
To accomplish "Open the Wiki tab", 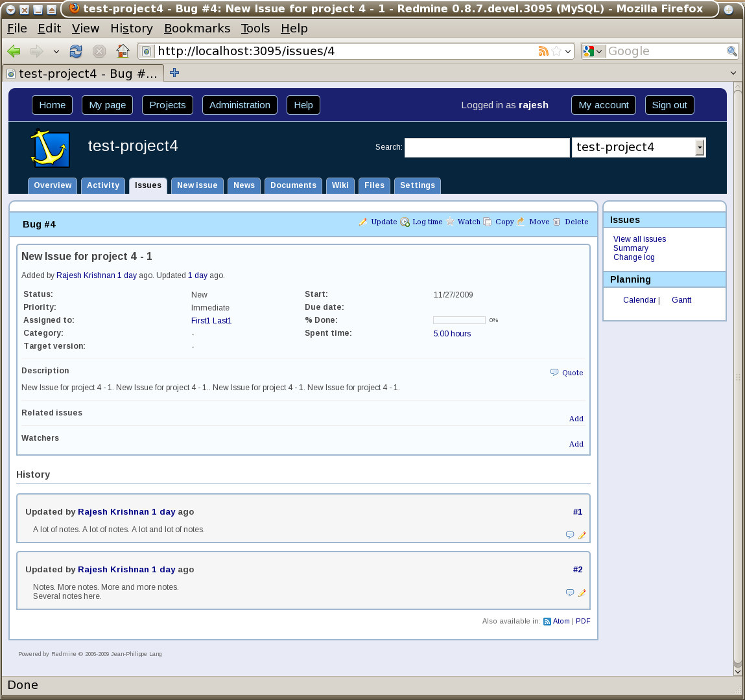I will click(x=340, y=185).
